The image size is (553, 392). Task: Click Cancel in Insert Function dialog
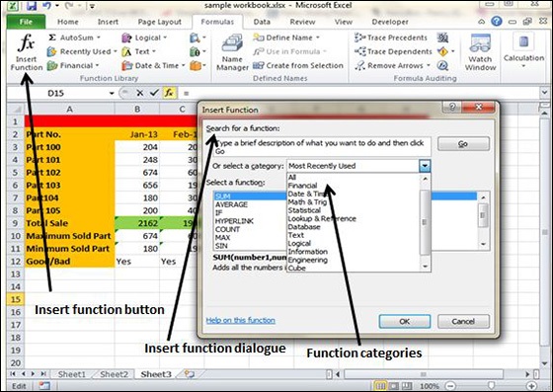[463, 321]
